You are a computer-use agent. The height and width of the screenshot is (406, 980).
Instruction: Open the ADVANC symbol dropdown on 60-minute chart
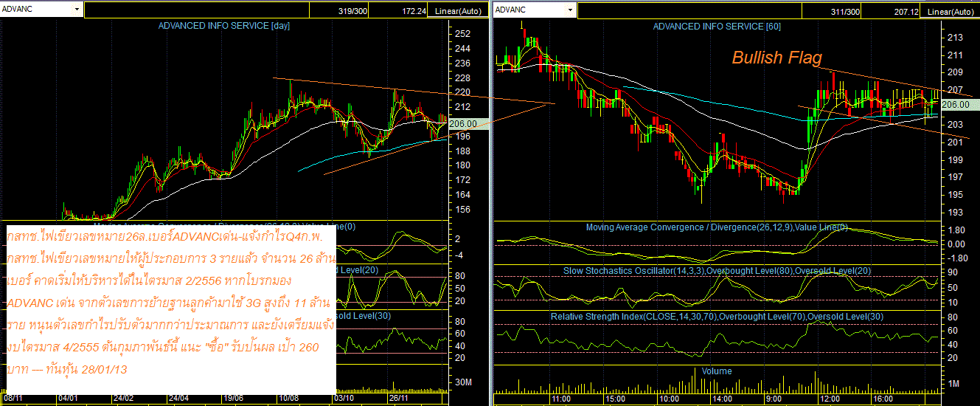point(570,10)
